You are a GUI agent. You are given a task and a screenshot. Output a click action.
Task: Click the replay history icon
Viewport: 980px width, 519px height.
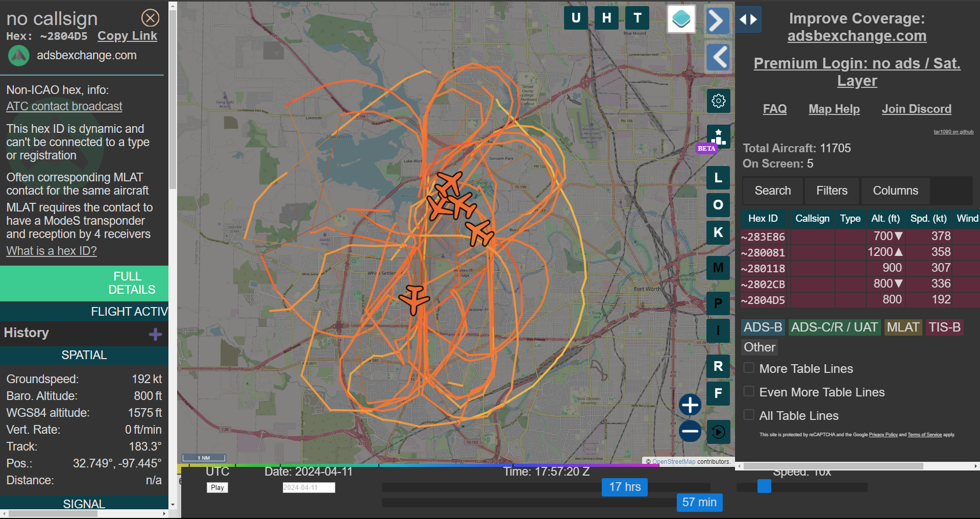point(718,432)
